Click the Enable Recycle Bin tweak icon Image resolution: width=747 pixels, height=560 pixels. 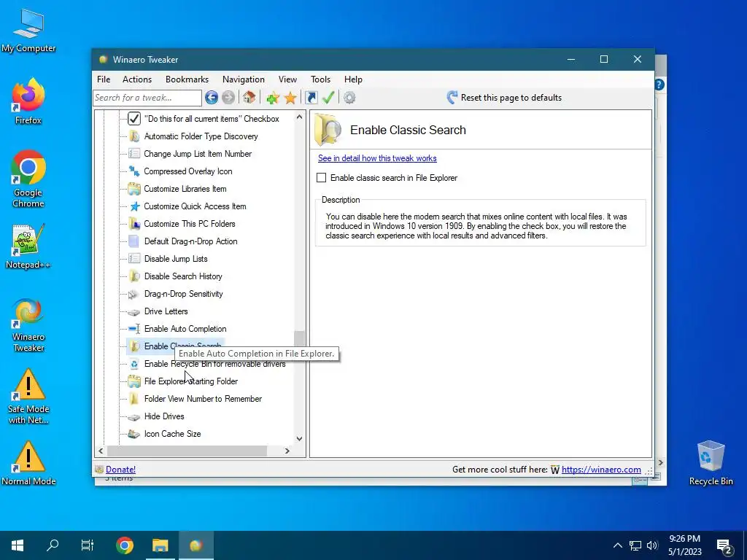[134, 364]
